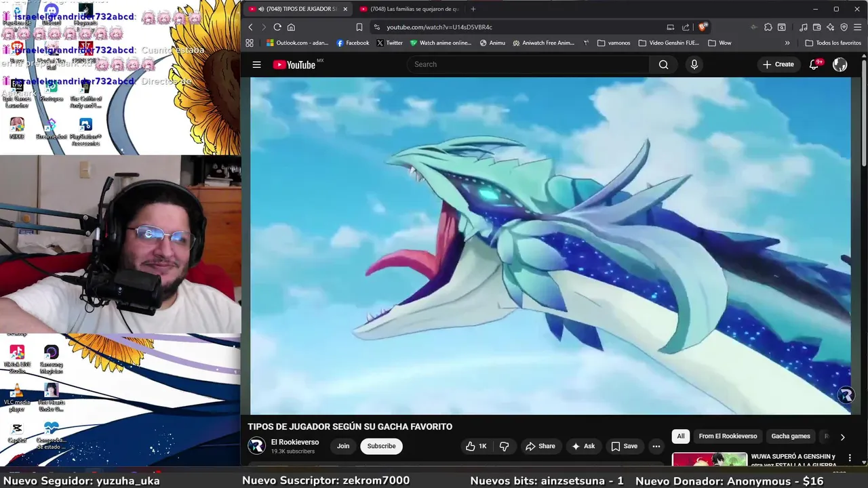The image size is (868, 488).
Task: Show hidden bookmarks overflow chevron
Action: pyautogui.click(x=787, y=43)
